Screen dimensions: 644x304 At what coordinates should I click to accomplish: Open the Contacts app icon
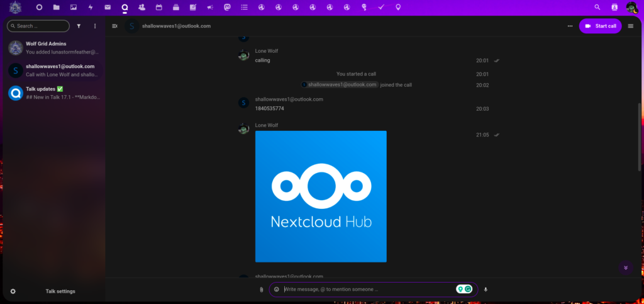tap(142, 7)
